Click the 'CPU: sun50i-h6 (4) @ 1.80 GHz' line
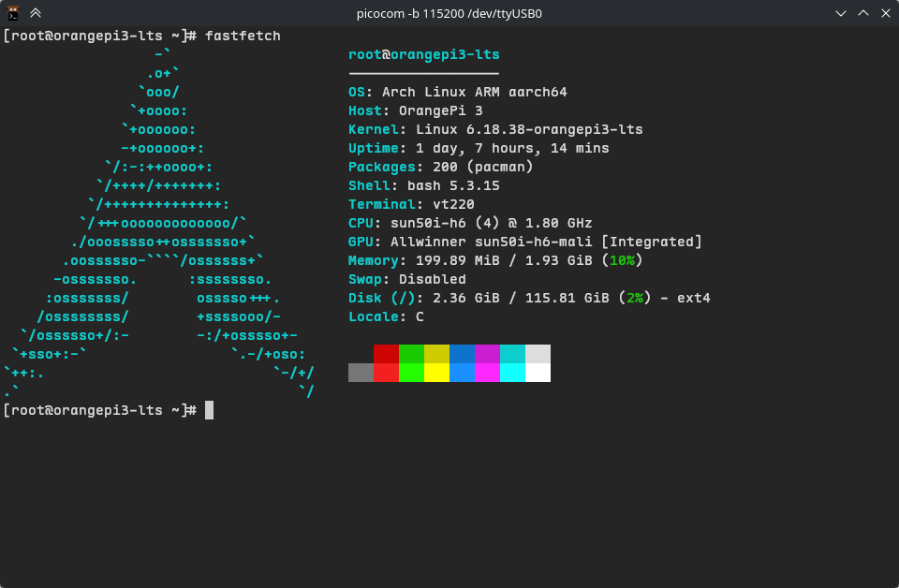Viewport: 899px width, 588px height. click(x=470, y=223)
